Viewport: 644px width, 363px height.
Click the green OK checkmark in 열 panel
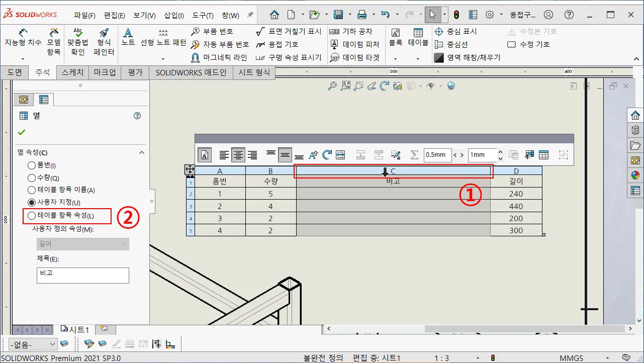[x=21, y=133]
